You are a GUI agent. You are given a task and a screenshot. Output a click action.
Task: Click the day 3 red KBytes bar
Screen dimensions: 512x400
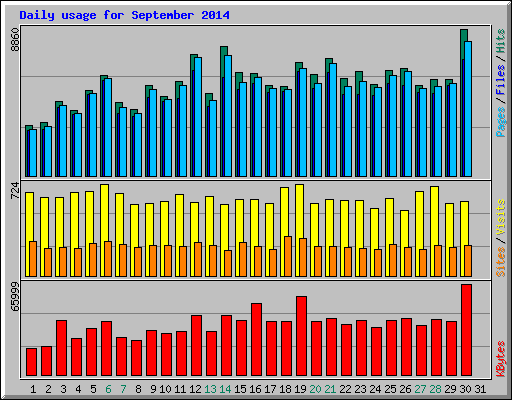pos(61,348)
